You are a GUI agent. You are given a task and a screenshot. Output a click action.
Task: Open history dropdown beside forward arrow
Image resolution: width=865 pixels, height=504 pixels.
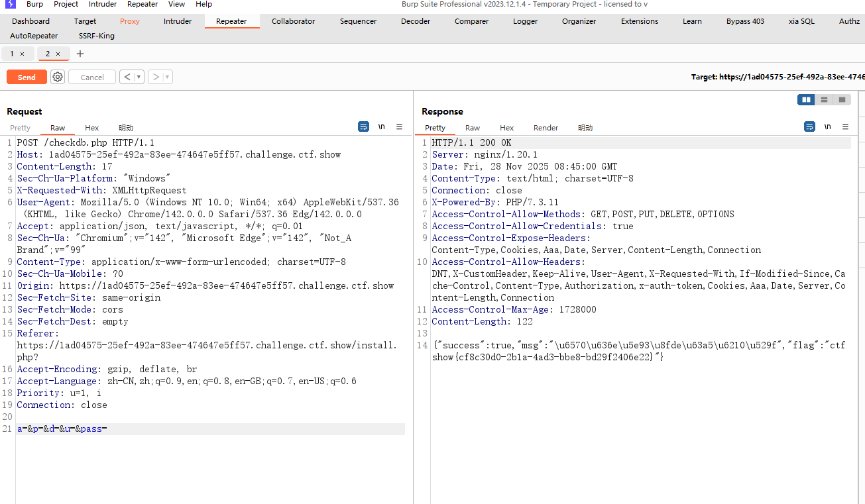coord(168,77)
